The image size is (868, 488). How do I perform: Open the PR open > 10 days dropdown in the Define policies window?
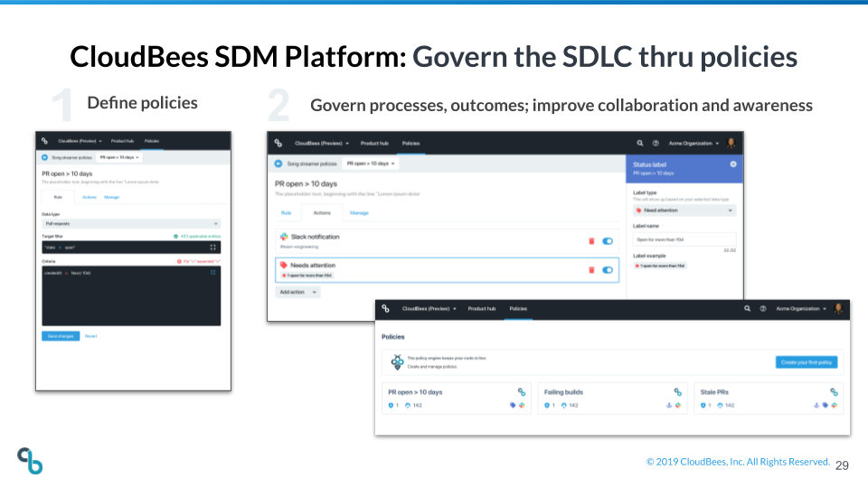(119, 157)
